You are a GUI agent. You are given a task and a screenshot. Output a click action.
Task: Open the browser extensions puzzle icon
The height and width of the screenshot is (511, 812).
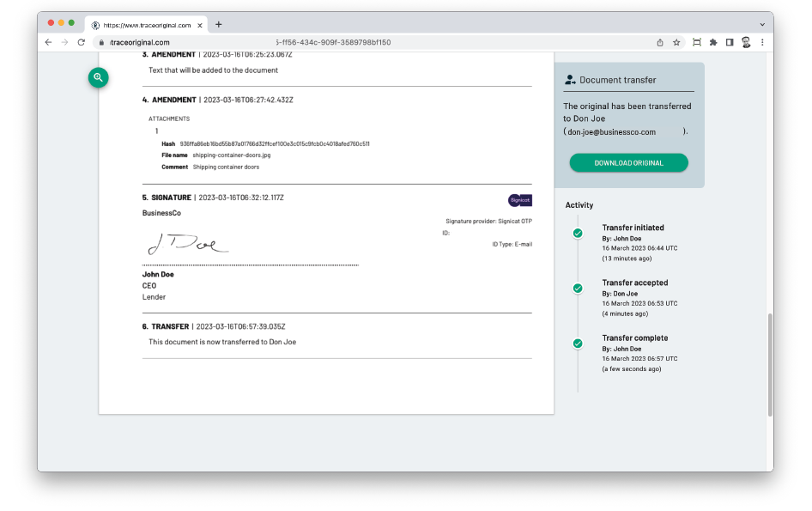712,42
